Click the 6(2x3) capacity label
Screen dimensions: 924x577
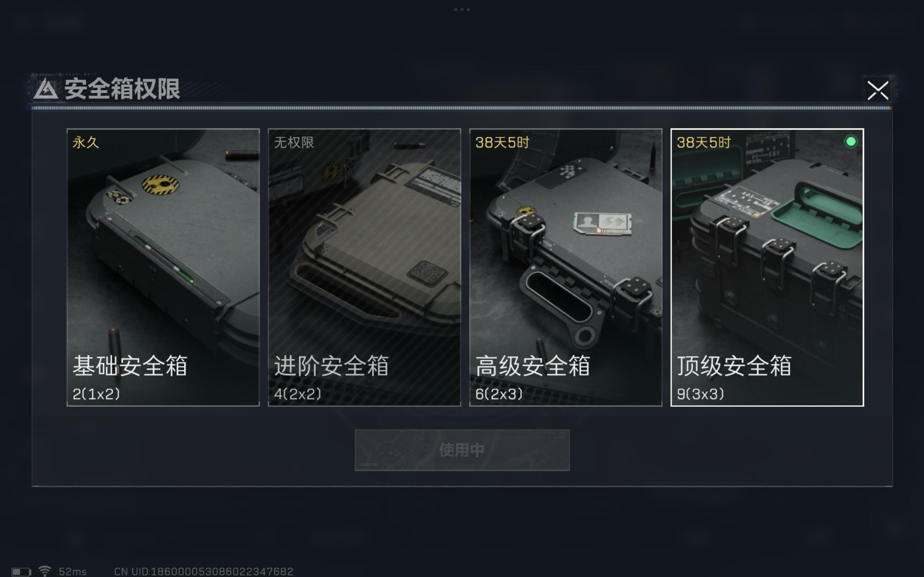(499, 394)
